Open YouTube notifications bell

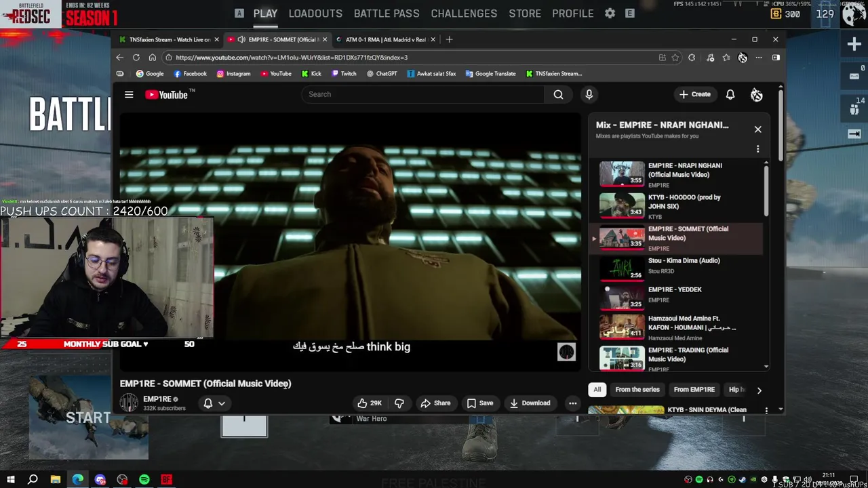730,94
